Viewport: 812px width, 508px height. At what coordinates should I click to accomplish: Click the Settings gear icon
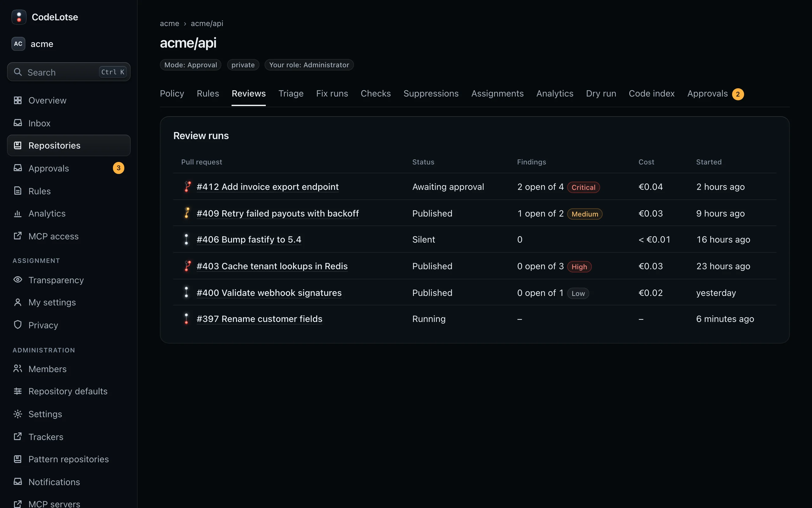(x=18, y=414)
